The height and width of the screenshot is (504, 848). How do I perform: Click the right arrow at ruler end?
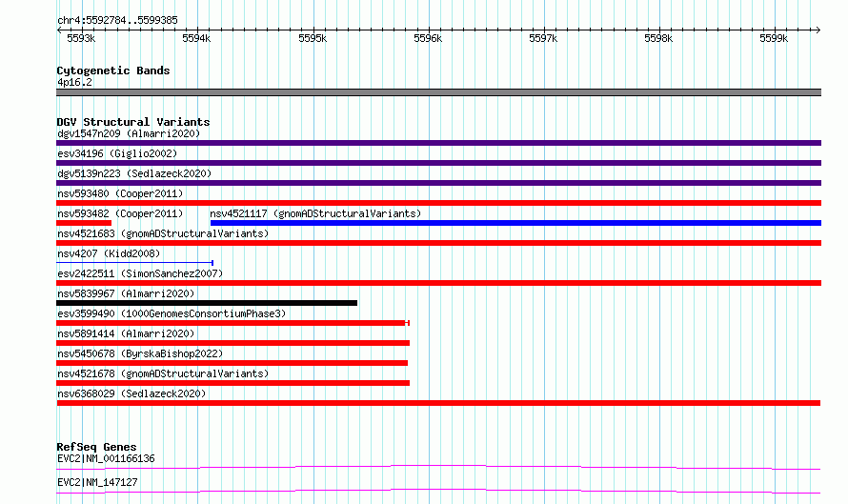pyautogui.click(x=818, y=30)
